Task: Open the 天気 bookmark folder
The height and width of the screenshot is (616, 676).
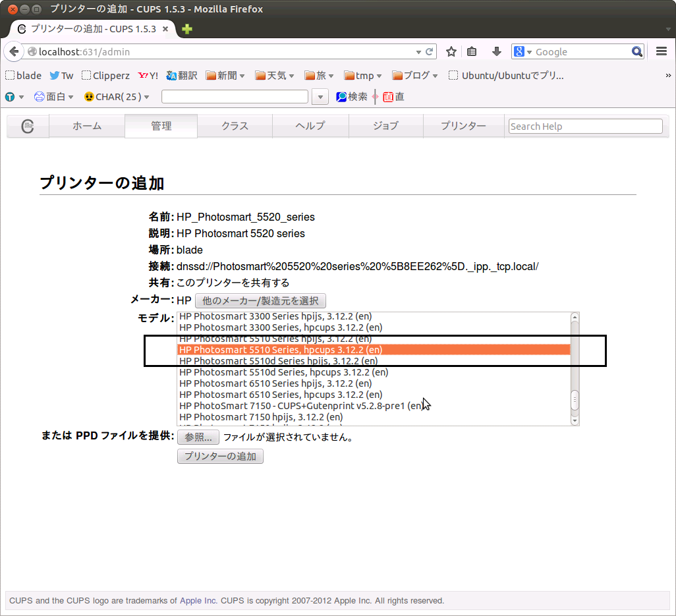Action: click(275, 76)
